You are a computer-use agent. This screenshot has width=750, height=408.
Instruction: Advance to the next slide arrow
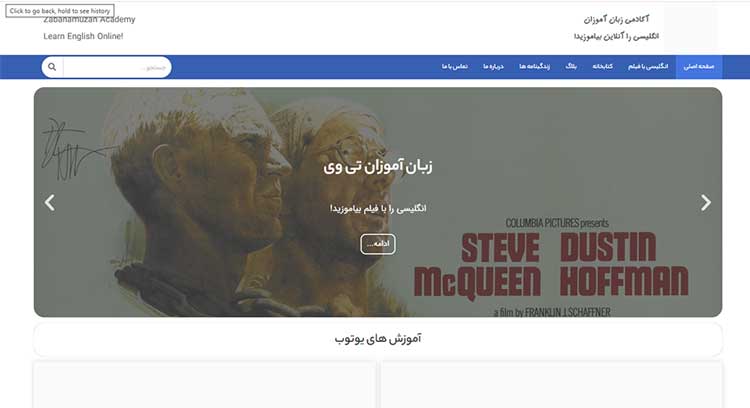coord(706,202)
